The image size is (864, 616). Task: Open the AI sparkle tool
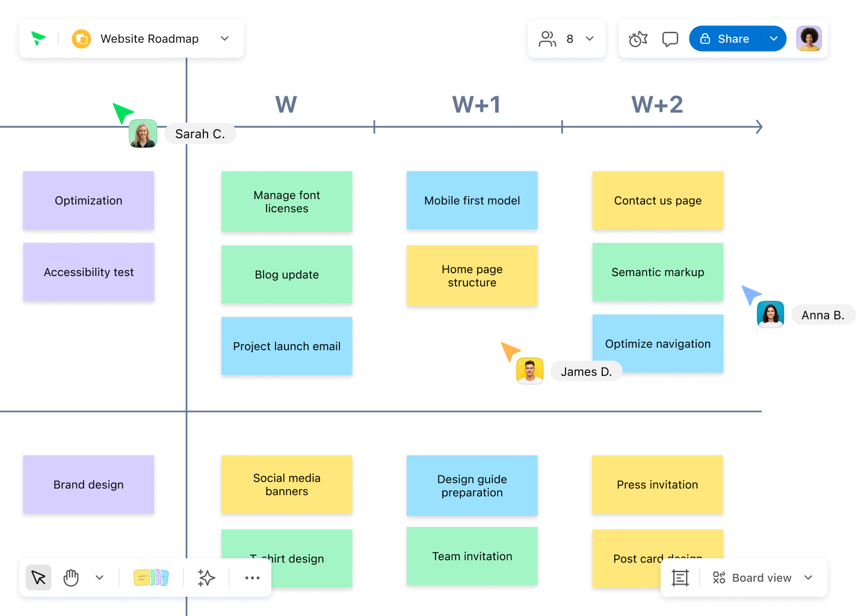click(206, 577)
